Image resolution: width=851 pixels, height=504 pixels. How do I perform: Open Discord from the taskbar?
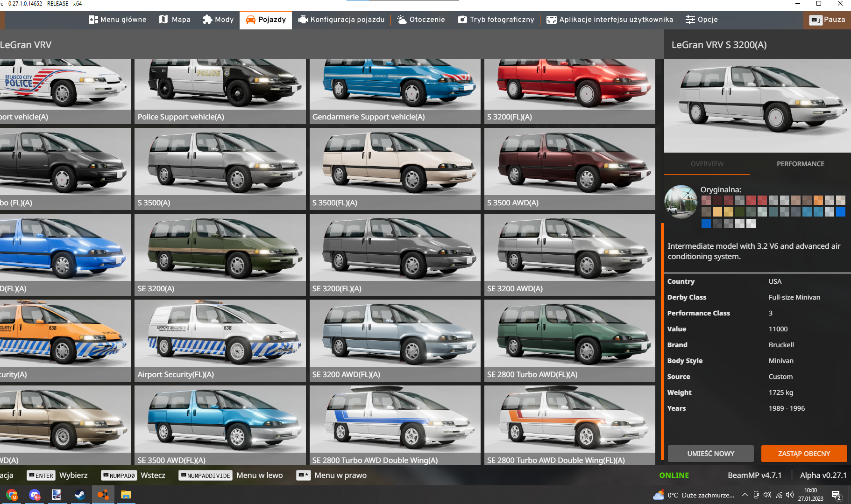click(35, 495)
